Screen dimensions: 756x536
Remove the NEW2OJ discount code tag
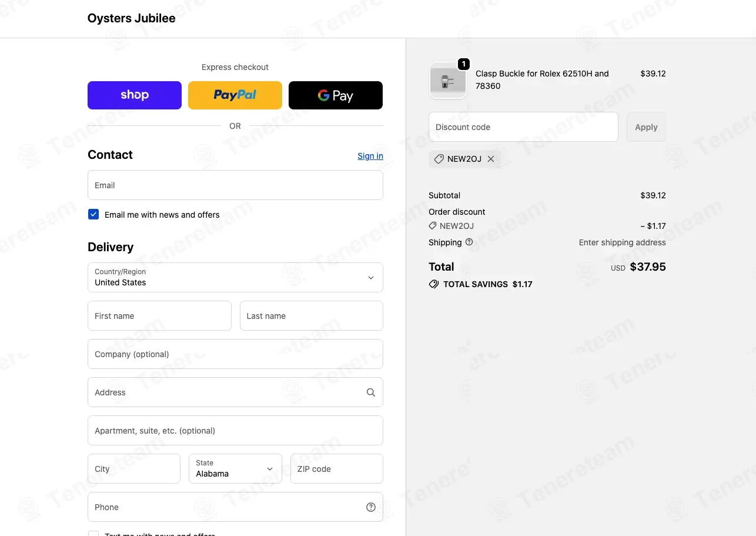[x=491, y=159]
